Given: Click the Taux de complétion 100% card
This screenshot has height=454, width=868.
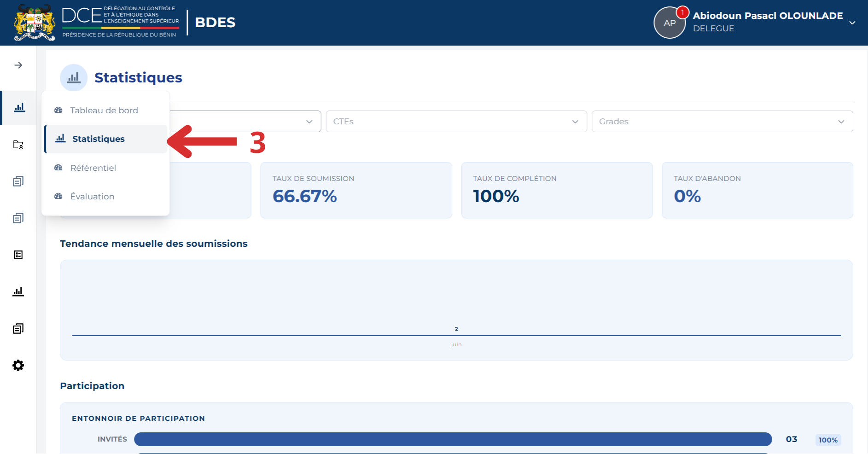Looking at the screenshot, I should [x=557, y=190].
